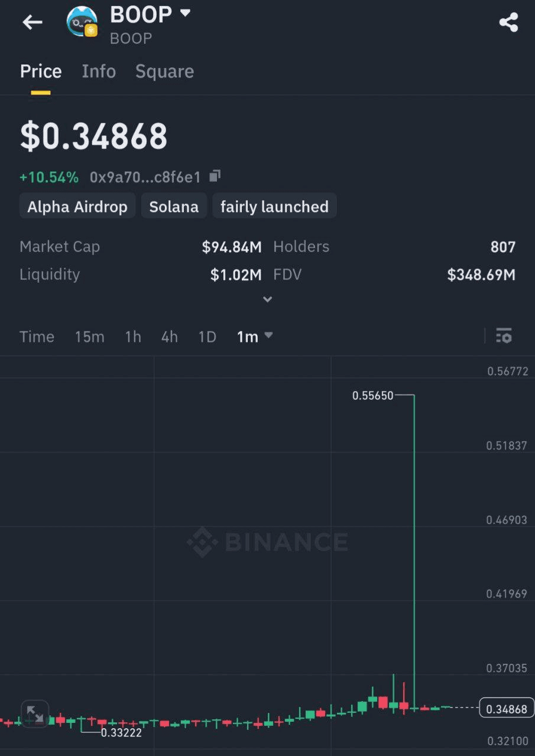Screen dimensions: 535x756
Task: Copy the contract address icon
Action: [x=215, y=175]
